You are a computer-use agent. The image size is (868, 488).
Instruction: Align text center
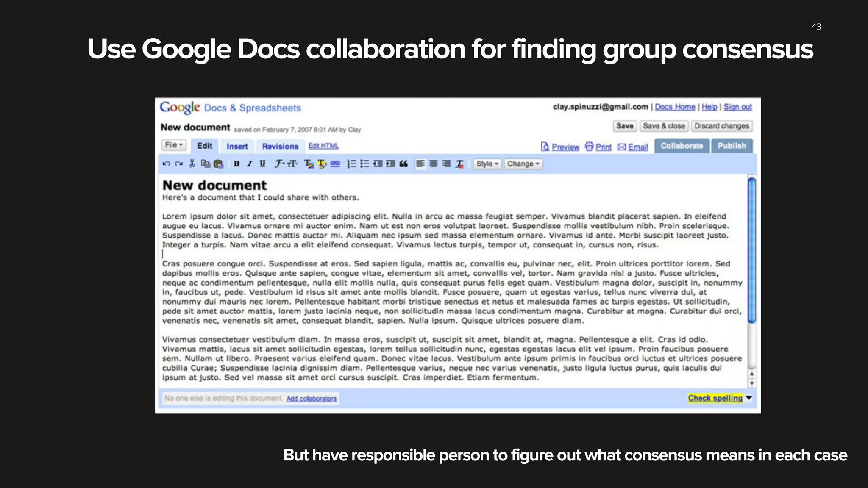(433, 164)
